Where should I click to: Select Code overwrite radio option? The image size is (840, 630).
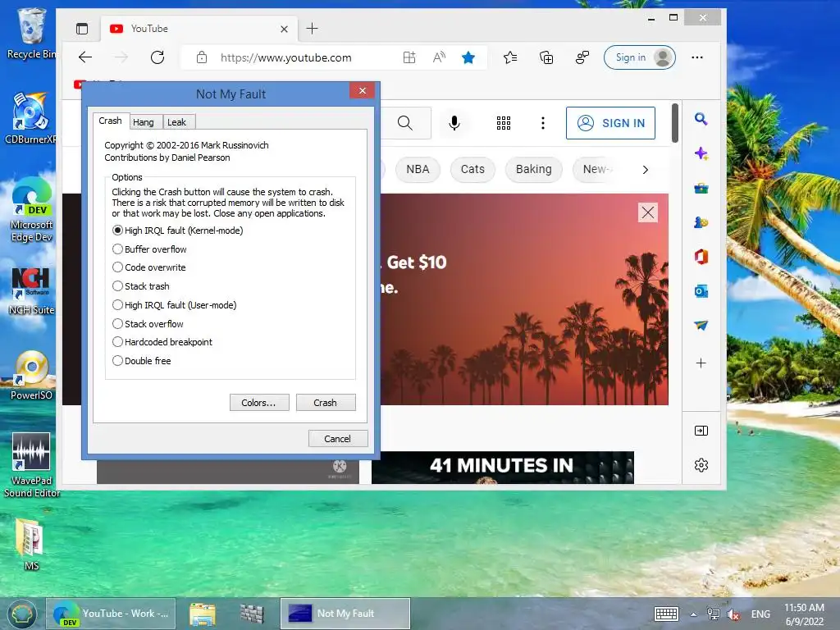coord(149,267)
